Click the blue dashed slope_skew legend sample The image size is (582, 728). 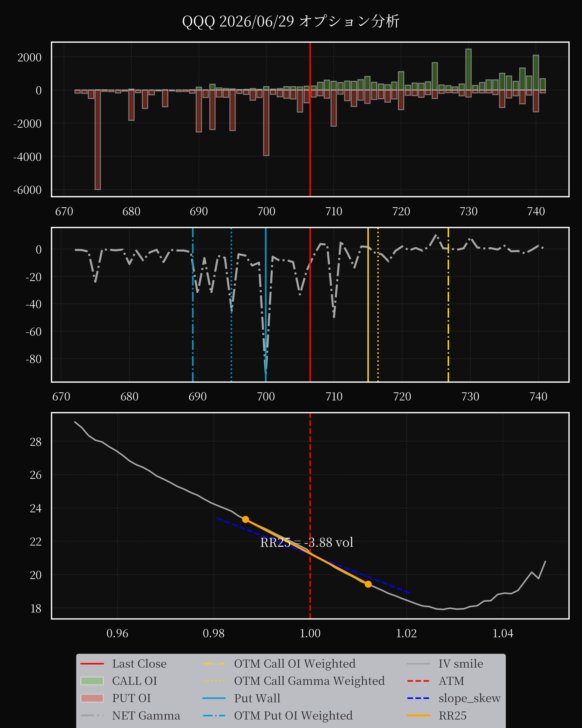click(x=418, y=698)
